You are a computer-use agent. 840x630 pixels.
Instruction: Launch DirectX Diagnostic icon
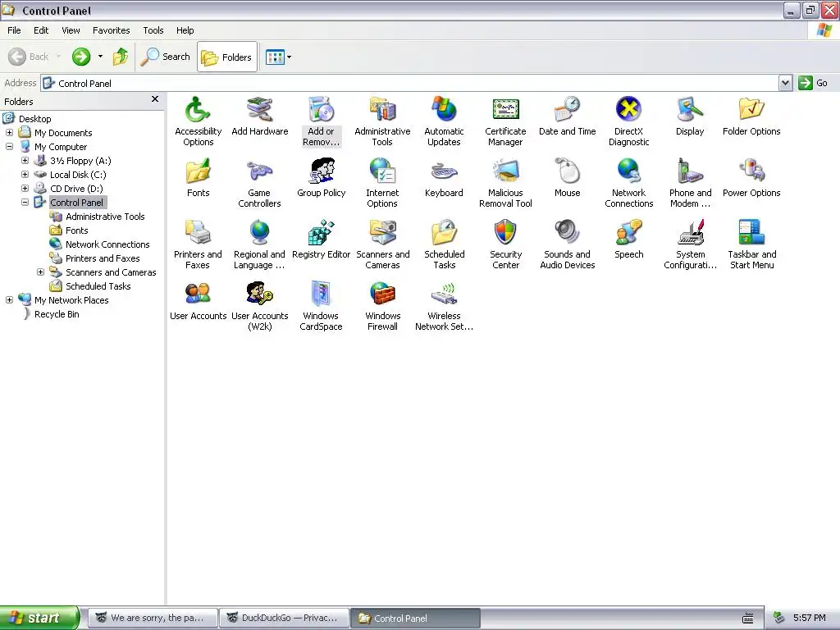click(629, 121)
